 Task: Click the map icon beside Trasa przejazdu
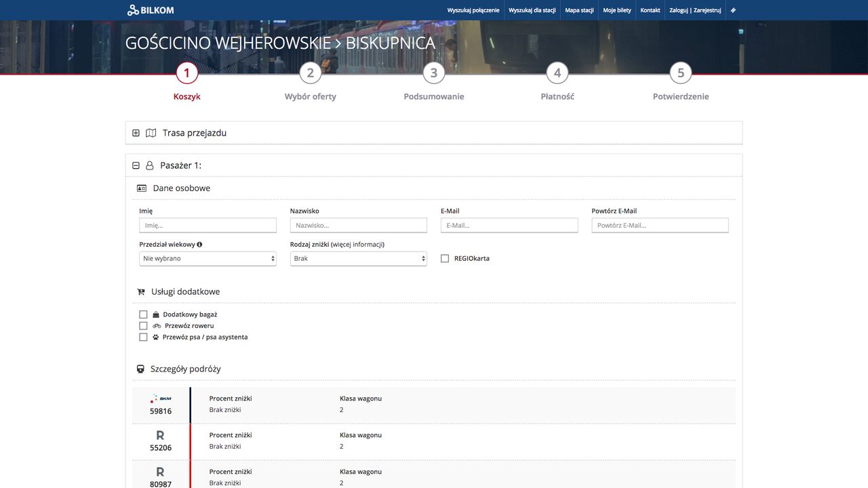pyautogui.click(x=151, y=133)
